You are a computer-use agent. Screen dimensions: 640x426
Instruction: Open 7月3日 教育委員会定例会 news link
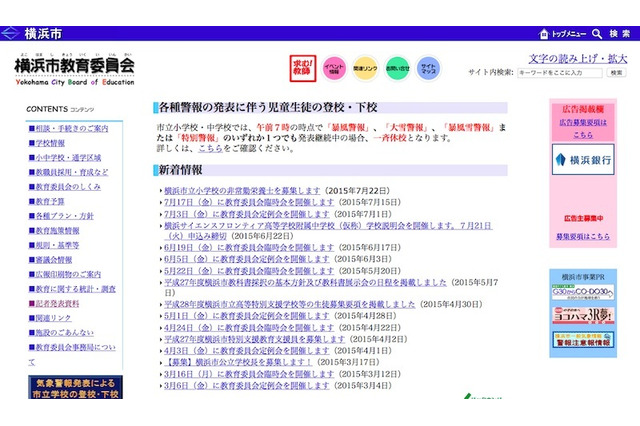click(x=247, y=214)
